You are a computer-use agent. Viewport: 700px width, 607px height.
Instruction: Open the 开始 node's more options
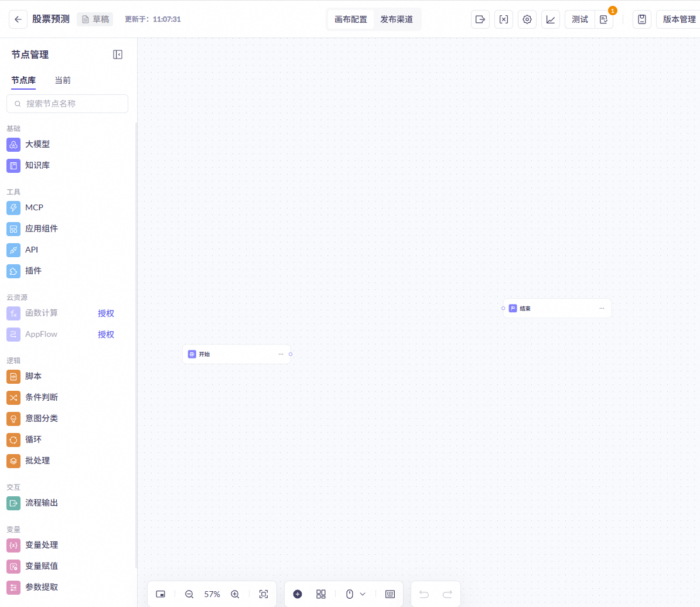pos(281,354)
